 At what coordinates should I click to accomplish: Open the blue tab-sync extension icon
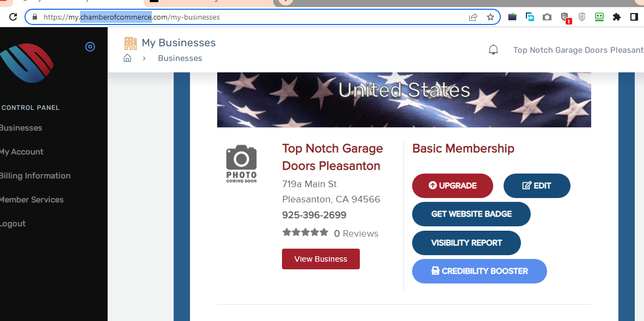530,17
